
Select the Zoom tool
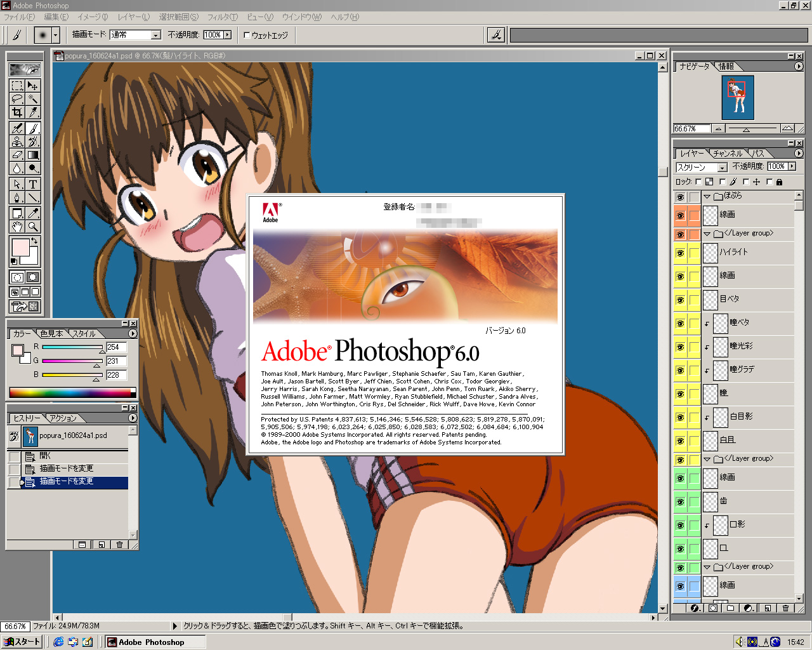pyautogui.click(x=33, y=227)
